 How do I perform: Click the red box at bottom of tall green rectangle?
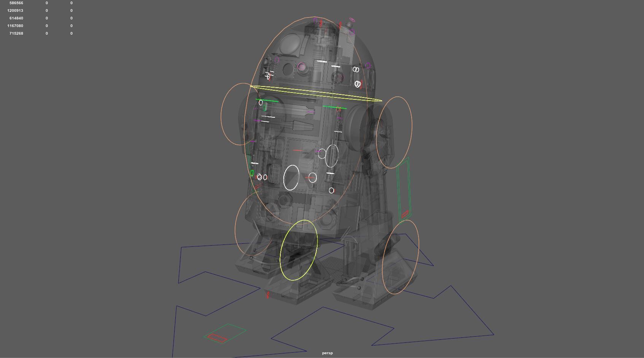pyautogui.click(x=405, y=214)
